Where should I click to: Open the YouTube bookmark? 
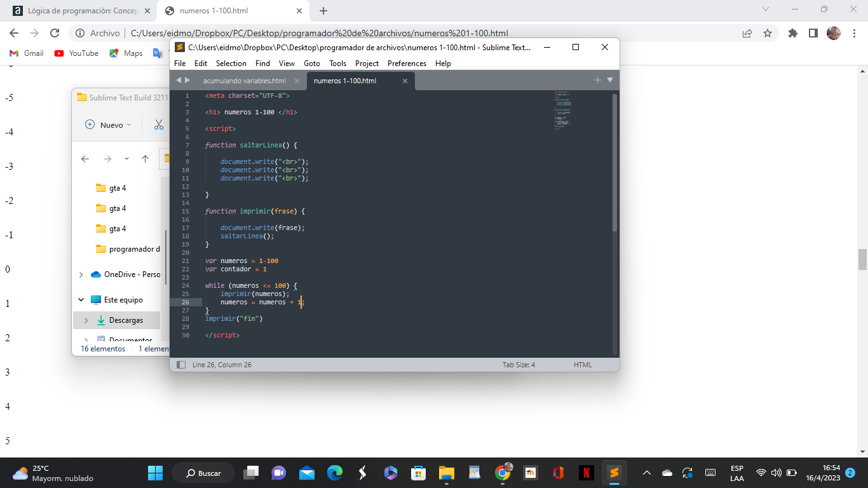click(76, 53)
